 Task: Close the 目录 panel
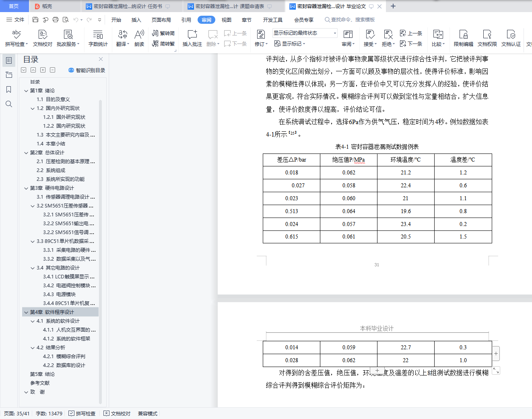click(101, 59)
